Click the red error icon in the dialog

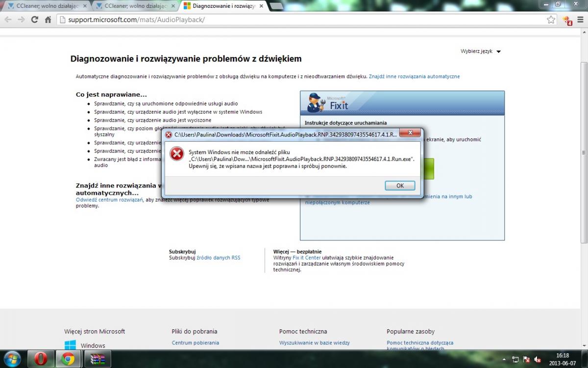pos(176,154)
